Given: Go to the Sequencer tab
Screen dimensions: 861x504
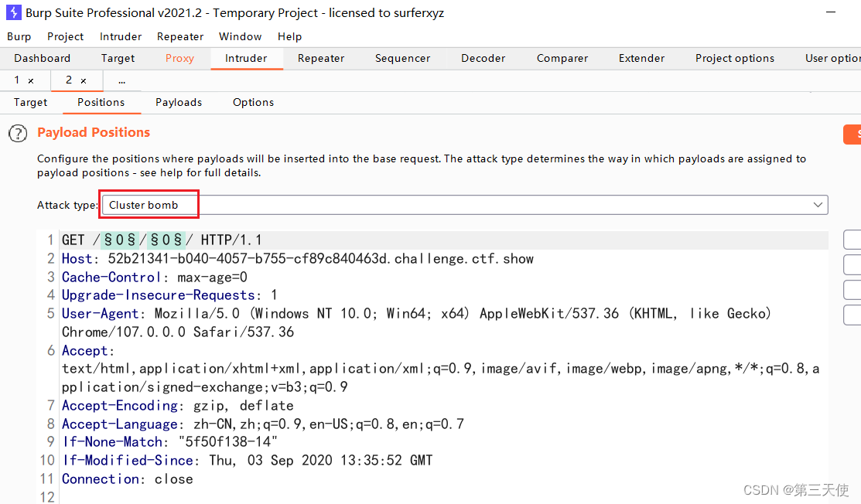Looking at the screenshot, I should 402,58.
